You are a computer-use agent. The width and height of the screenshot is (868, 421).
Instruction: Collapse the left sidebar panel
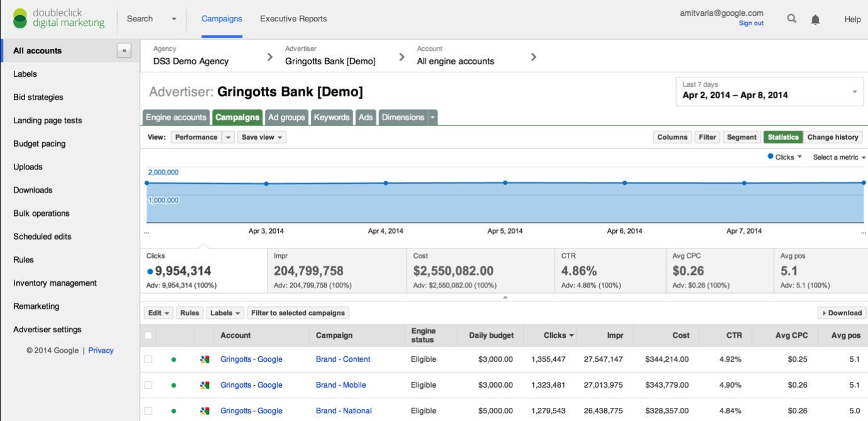point(124,51)
